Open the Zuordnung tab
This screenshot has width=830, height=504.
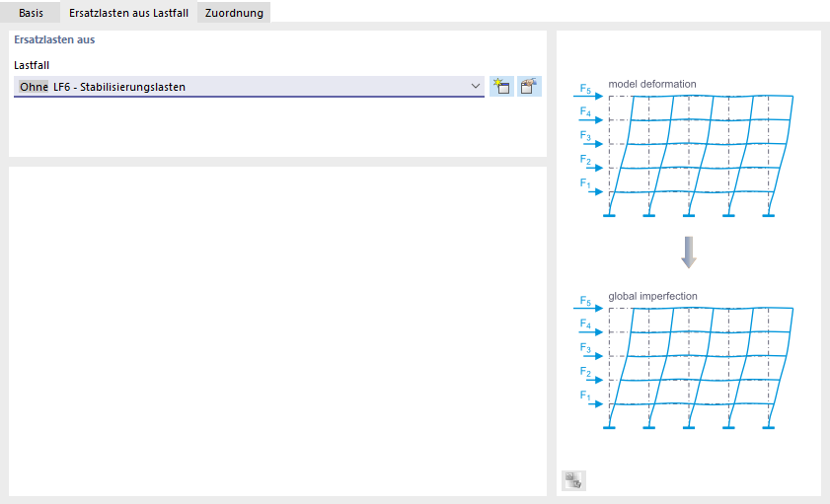coord(234,13)
